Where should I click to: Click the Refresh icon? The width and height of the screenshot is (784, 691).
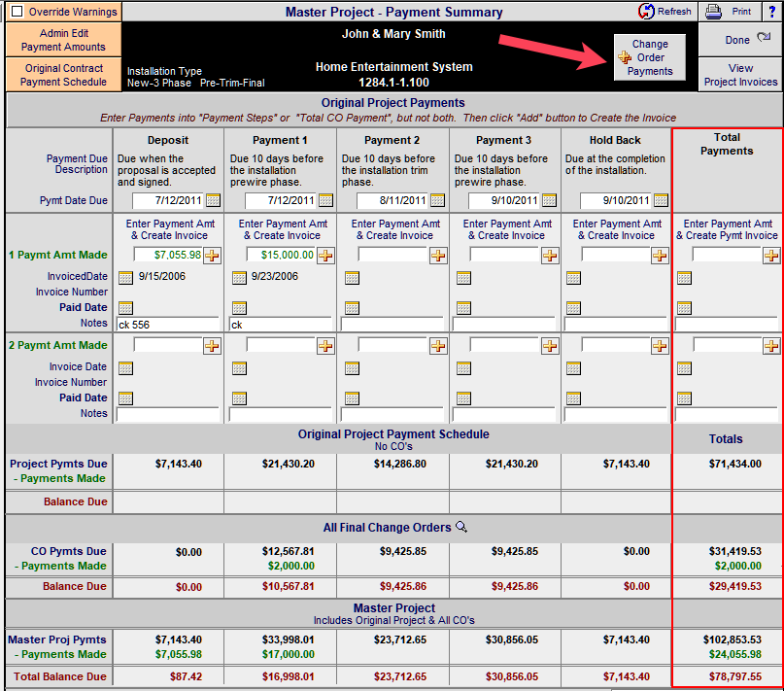click(646, 11)
